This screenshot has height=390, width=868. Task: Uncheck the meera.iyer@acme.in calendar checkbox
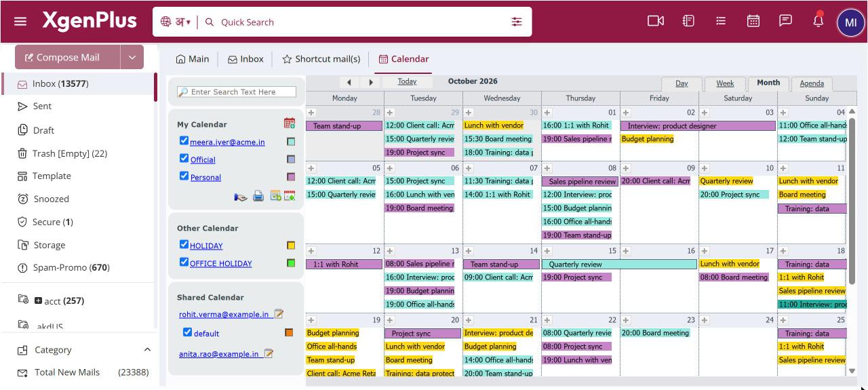click(184, 141)
